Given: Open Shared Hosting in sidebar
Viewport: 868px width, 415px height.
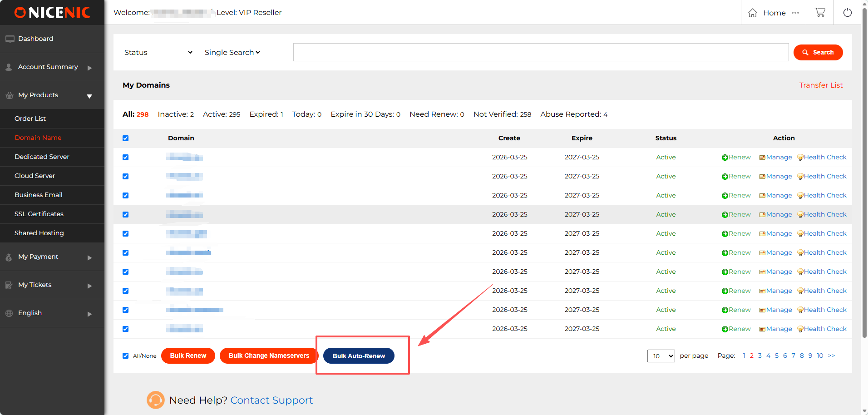Looking at the screenshot, I should [39, 233].
